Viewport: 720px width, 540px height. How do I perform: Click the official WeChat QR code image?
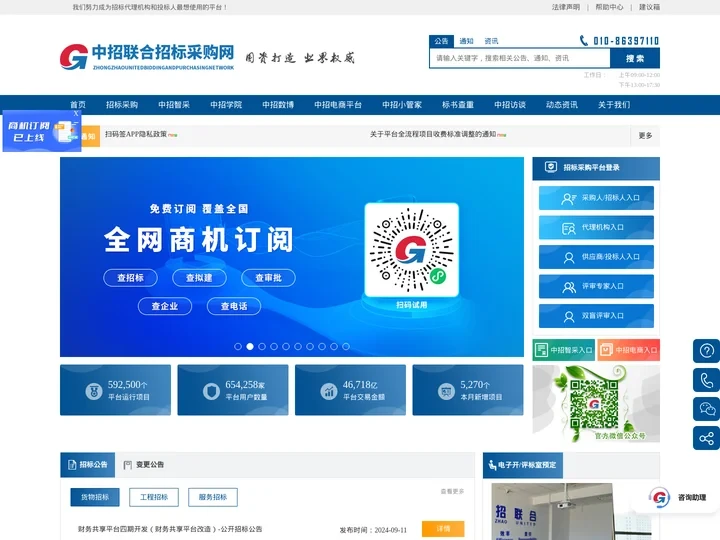coord(594,403)
